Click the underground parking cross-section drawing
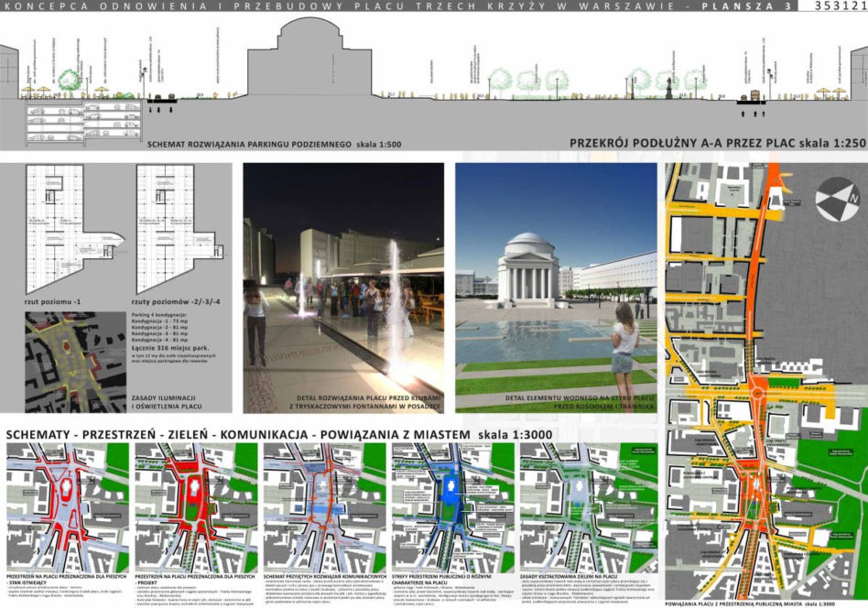The image size is (868, 608). (x=83, y=123)
